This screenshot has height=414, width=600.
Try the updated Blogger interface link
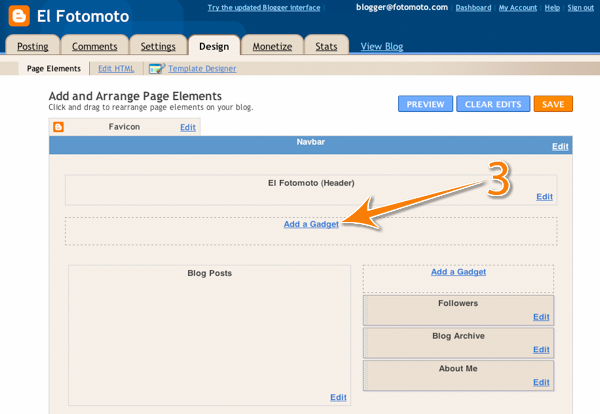point(264,8)
